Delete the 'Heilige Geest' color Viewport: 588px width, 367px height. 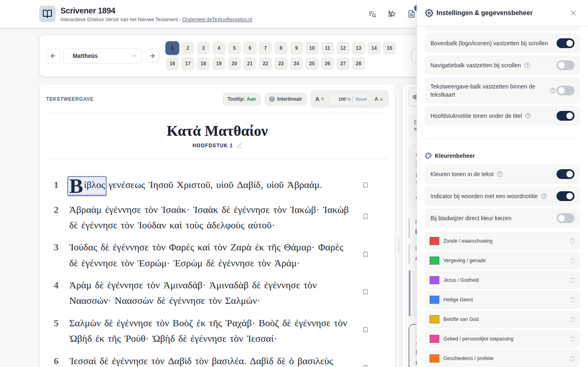572,300
